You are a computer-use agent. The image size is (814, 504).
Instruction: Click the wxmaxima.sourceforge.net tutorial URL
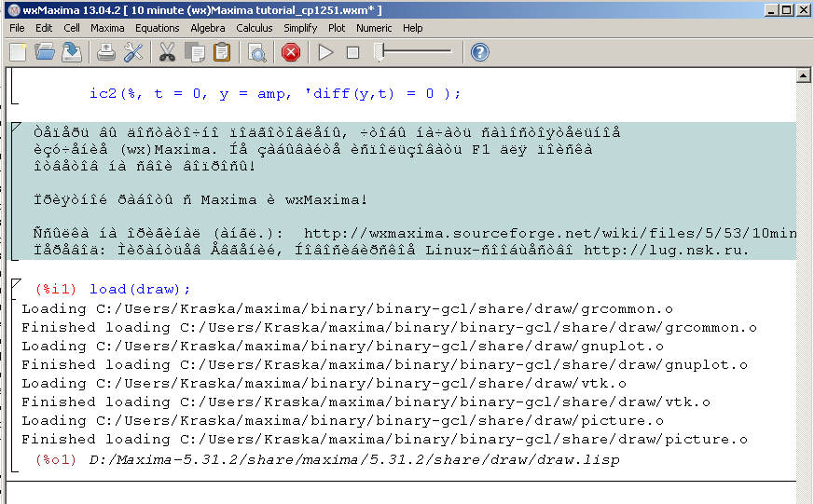550,232
